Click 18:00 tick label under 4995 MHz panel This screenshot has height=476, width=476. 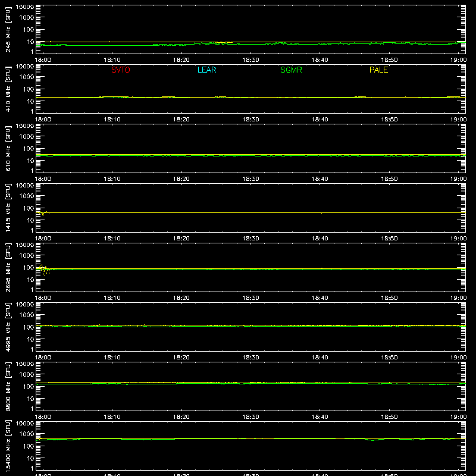coord(43,358)
